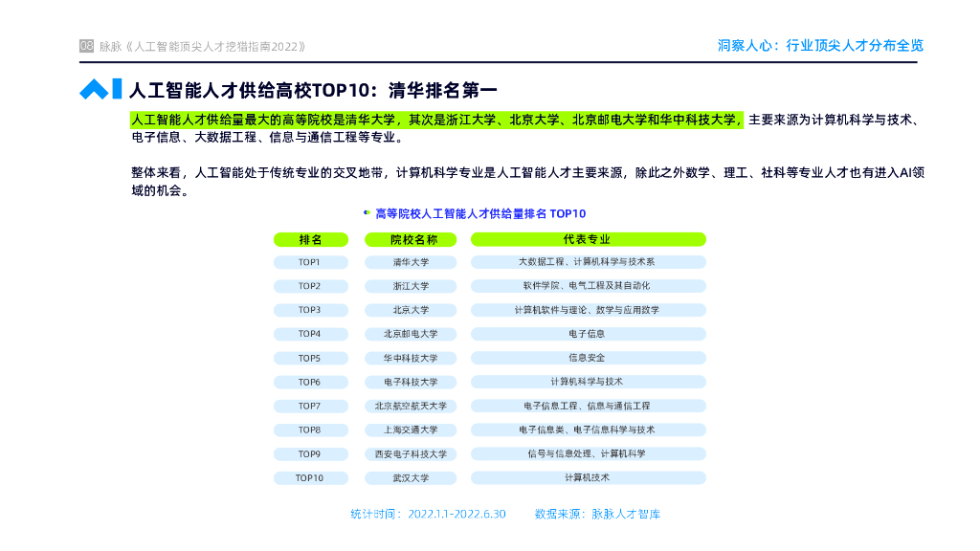The width and height of the screenshot is (980, 551).
Task: Click the TOP5 rank capsule
Action: pyautogui.click(x=311, y=358)
